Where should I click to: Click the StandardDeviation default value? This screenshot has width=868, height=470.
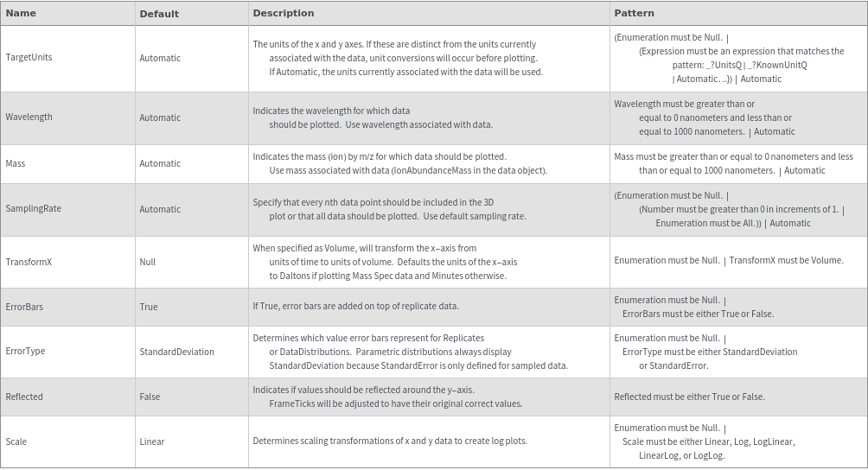(x=176, y=352)
